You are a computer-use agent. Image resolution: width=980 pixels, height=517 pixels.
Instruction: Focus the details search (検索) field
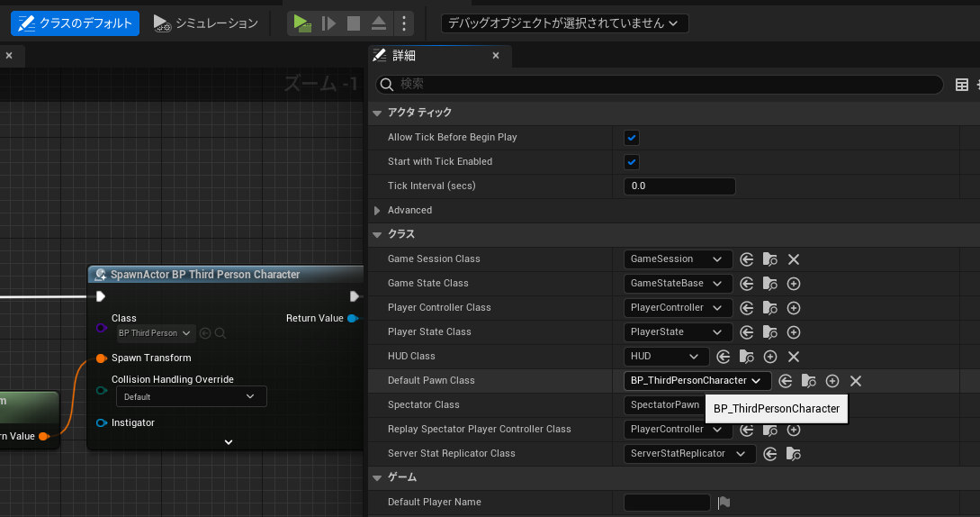point(660,85)
